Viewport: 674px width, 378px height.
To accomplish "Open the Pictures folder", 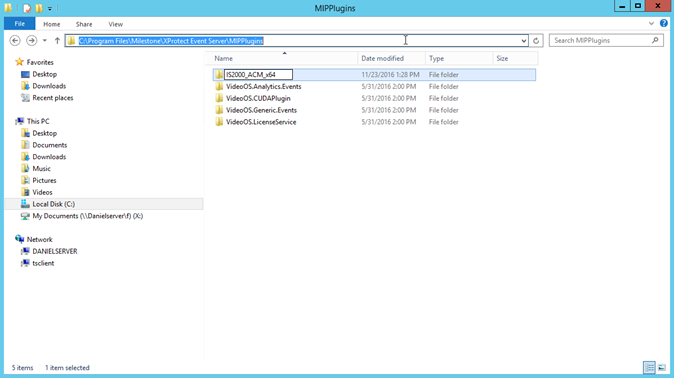I will 44,181.
